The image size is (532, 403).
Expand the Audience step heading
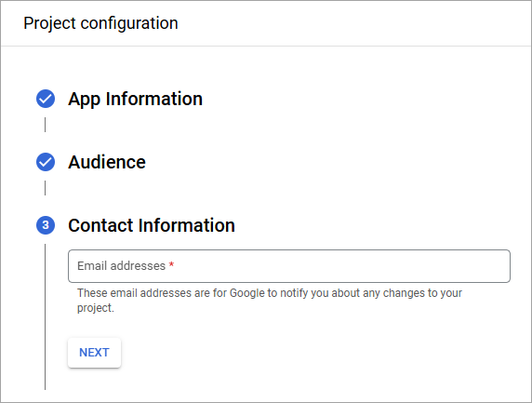coord(107,162)
